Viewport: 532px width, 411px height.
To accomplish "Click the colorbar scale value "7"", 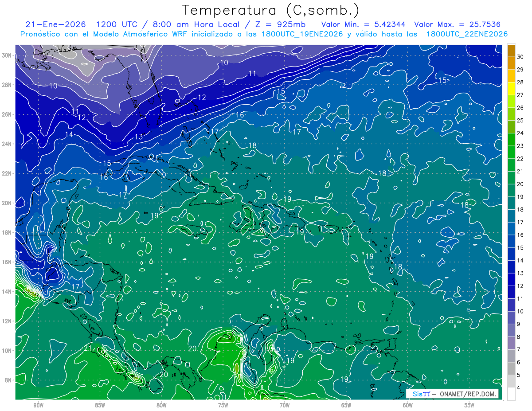I will click(519, 350).
